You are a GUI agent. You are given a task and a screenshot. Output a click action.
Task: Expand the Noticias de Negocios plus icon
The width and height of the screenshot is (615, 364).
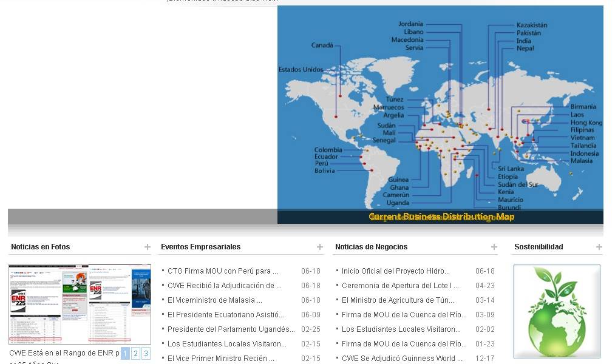[x=494, y=247]
